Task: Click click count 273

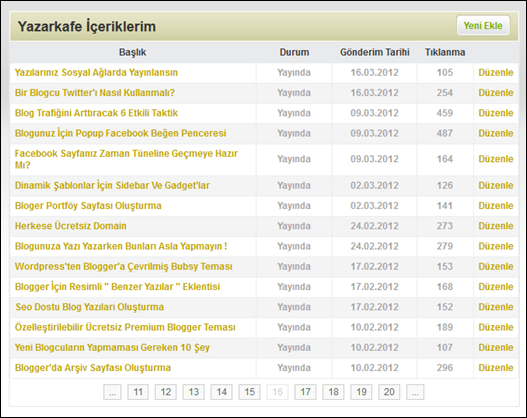Action: [x=445, y=226]
